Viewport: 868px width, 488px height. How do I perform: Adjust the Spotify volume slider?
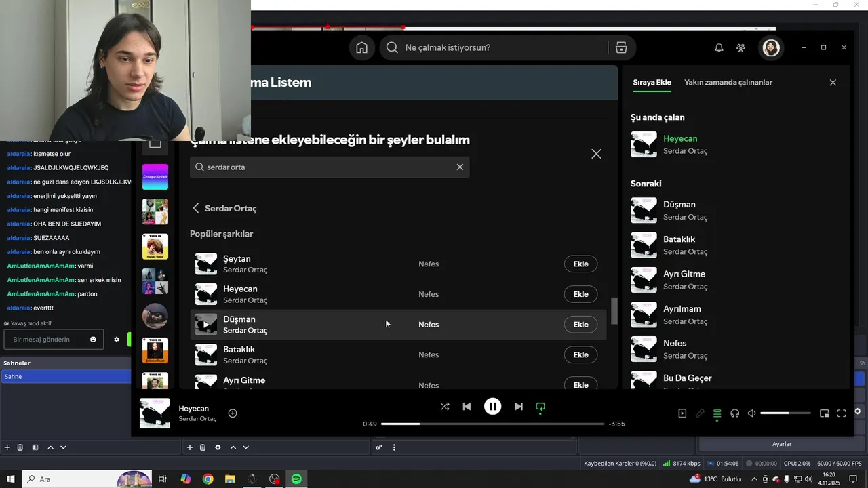[x=785, y=413]
